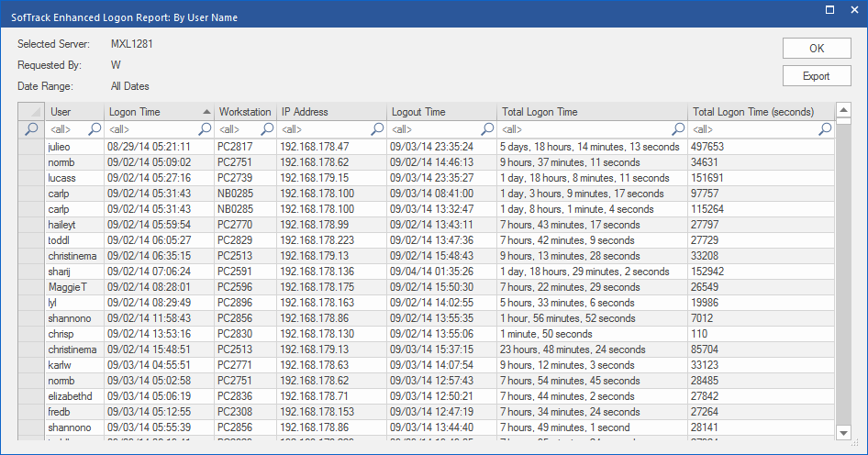The width and height of the screenshot is (868, 455).
Task: Click the Workstation filter magnifier icon
Action: click(266, 129)
